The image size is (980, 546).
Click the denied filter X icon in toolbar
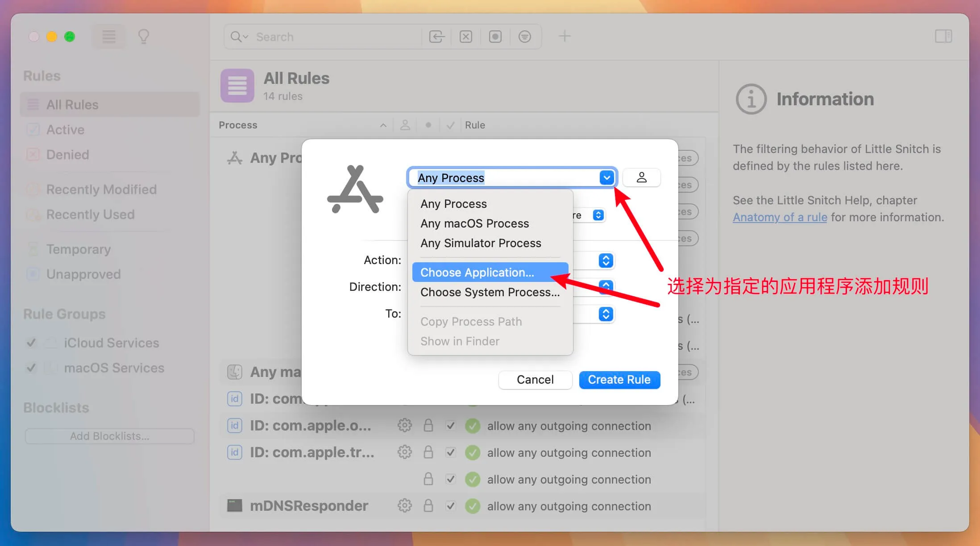click(x=465, y=37)
